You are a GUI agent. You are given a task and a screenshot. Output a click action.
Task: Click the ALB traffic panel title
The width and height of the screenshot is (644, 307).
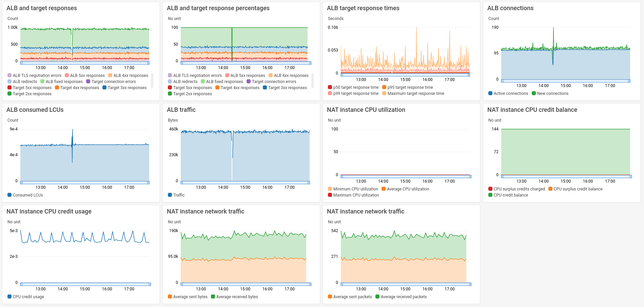tap(181, 110)
